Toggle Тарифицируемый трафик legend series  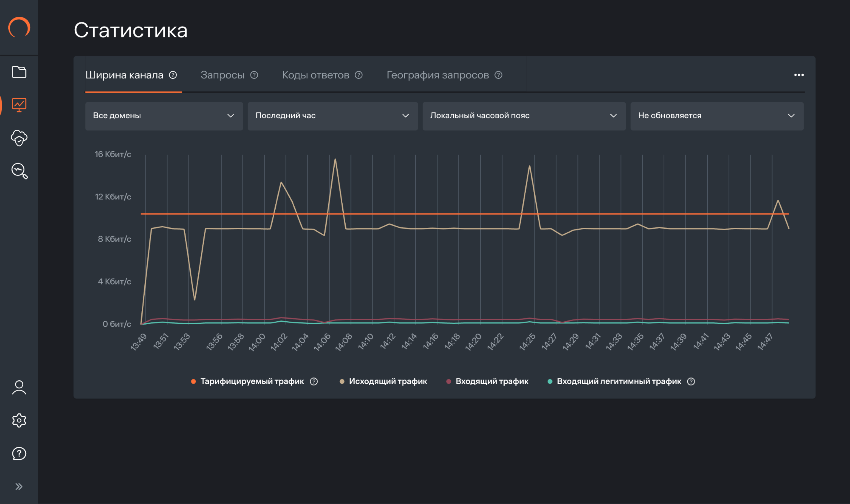point(252,382)
